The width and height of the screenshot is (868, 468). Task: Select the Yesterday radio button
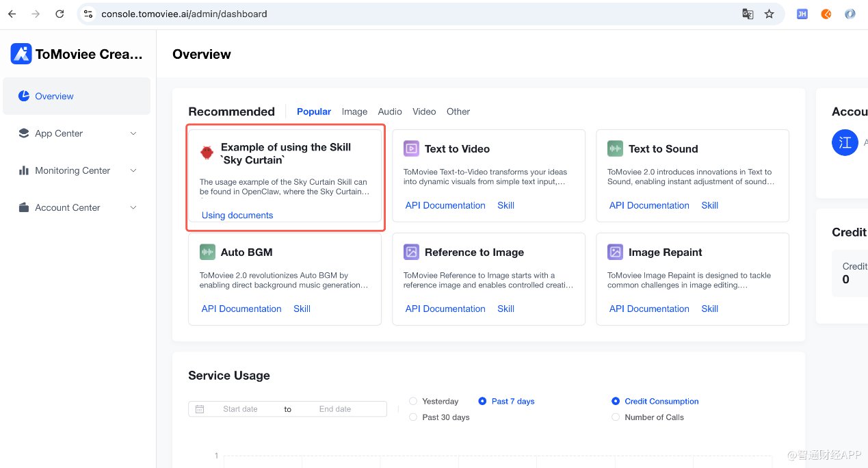pyautogui.click(x=413, y=402)
